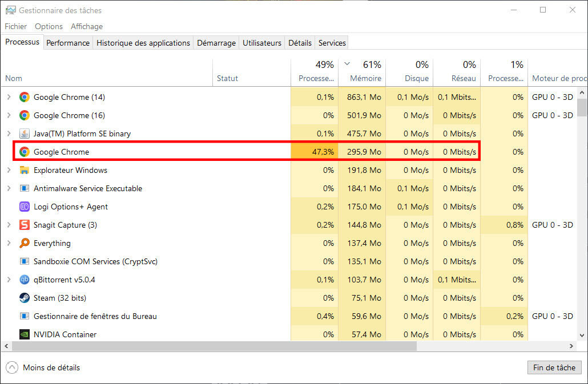Click the Fin de tâche button
This screenshot has width=588, height=384.
(554, 367)
